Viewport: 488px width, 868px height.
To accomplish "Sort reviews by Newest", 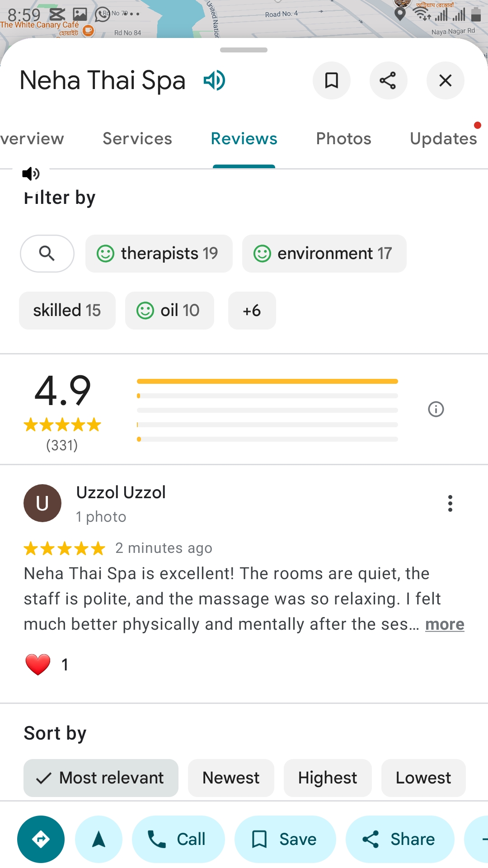I will [231, 778].
